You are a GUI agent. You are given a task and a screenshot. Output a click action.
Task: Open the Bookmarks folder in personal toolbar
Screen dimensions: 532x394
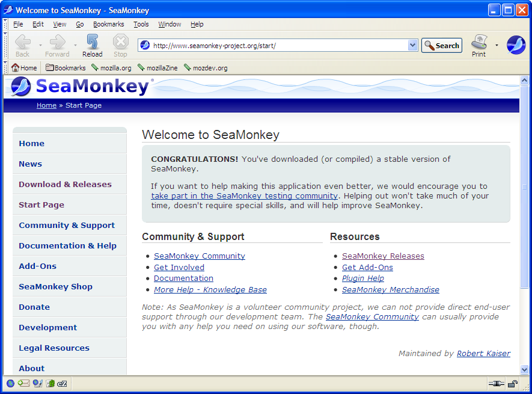(66, 68)
